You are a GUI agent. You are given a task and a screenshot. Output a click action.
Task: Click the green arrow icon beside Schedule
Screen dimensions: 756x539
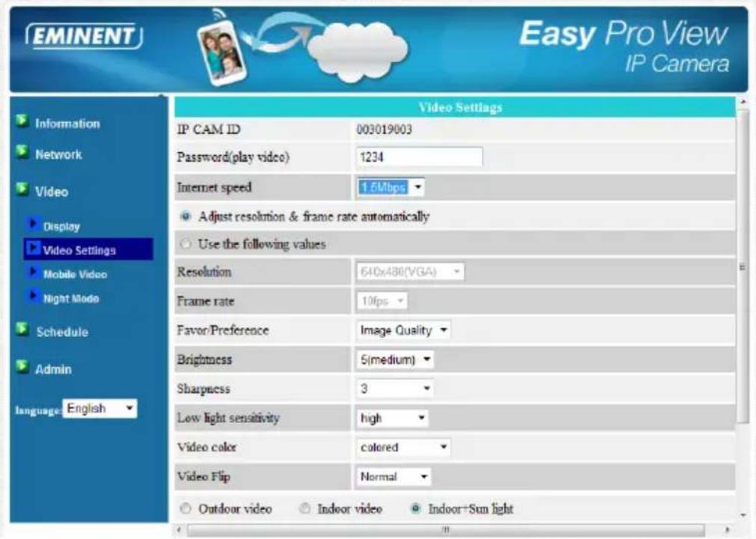(x=22, y=329)
